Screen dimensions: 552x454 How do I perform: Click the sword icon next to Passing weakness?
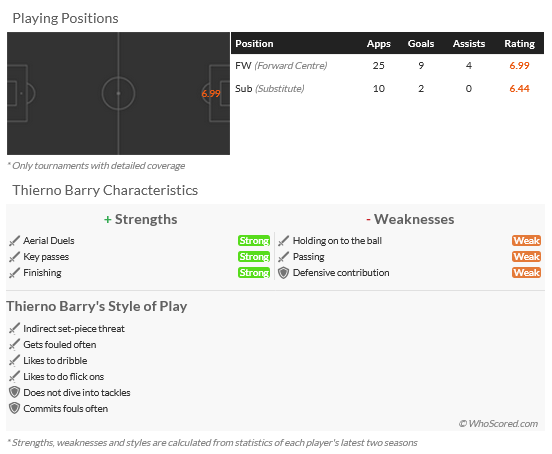tap(283, 257)
